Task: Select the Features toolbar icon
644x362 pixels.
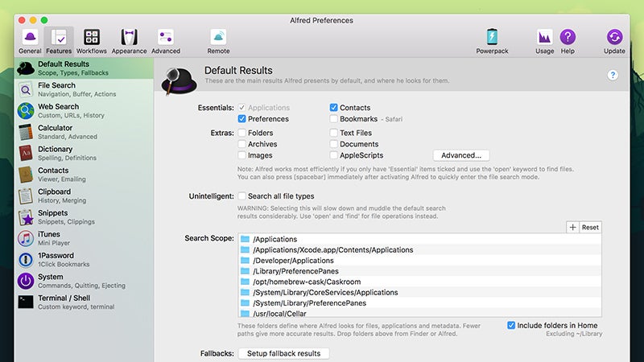Action: coord(59,37)
